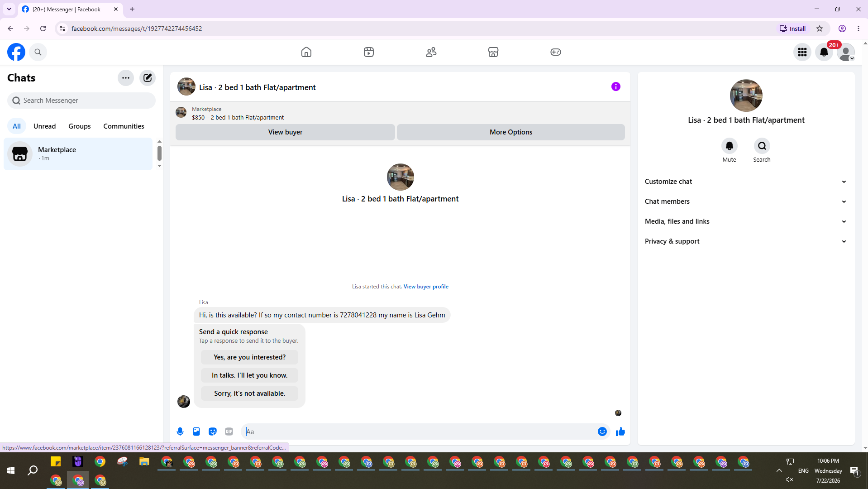
Task: Open the Marketplace chat row
Action: point(78,154)
